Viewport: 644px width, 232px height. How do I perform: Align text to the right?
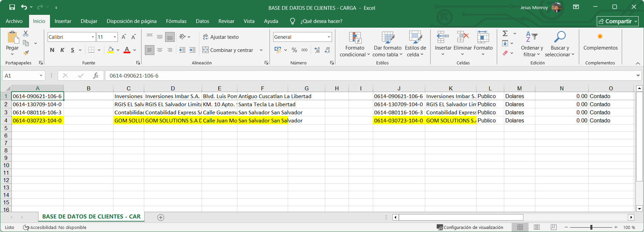pyautogui.click(x=170, y=50)
